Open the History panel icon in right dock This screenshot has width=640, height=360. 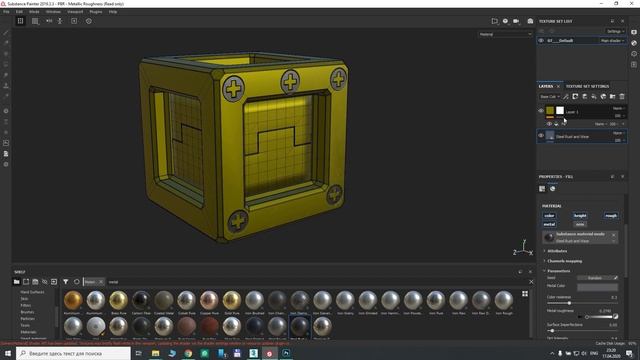634,53
